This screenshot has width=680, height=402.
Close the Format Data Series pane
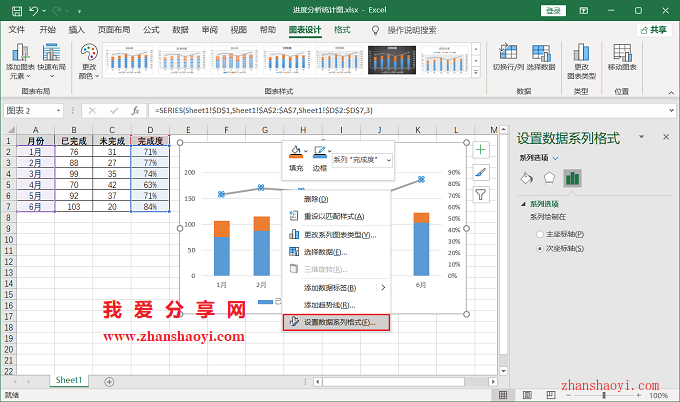666,137
